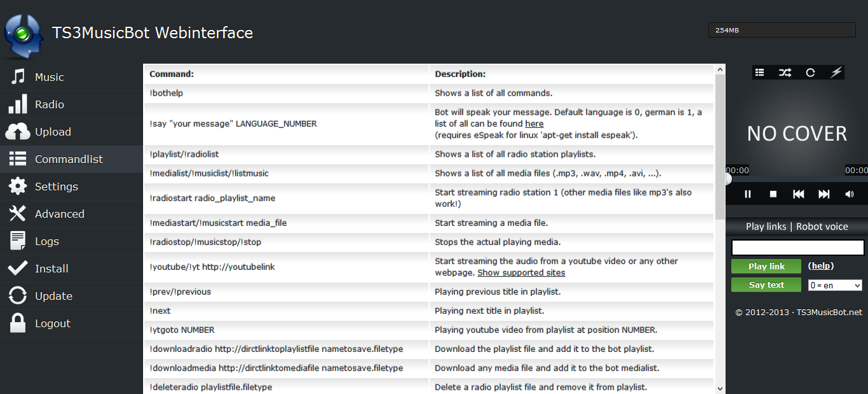The image size is (868, 394).
Task: Click the Upload cloud icon
Action: [x=18, y=132]
